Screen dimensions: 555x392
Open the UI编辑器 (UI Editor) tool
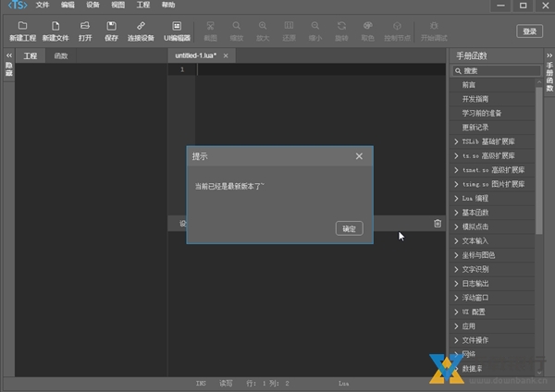point(177,26)
